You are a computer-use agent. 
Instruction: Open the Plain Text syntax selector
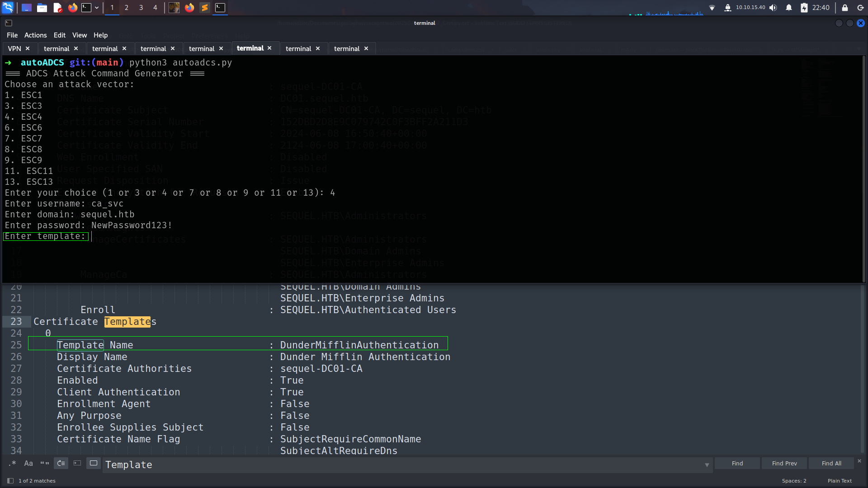coord(840,481)
